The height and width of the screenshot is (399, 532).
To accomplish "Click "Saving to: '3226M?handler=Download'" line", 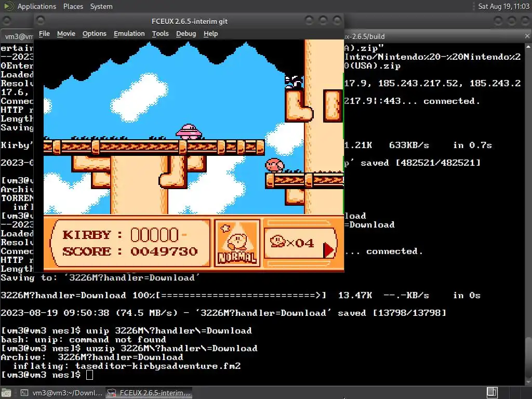I will (100, 277).
